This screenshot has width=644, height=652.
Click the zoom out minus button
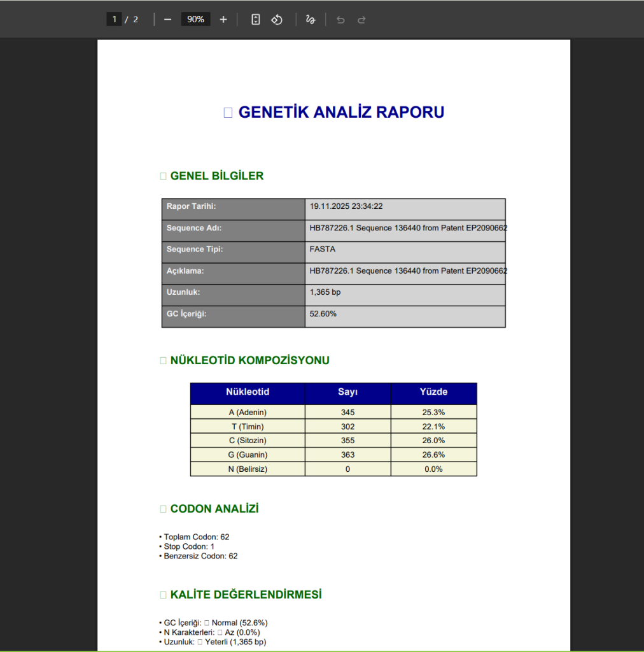[168, 20]
